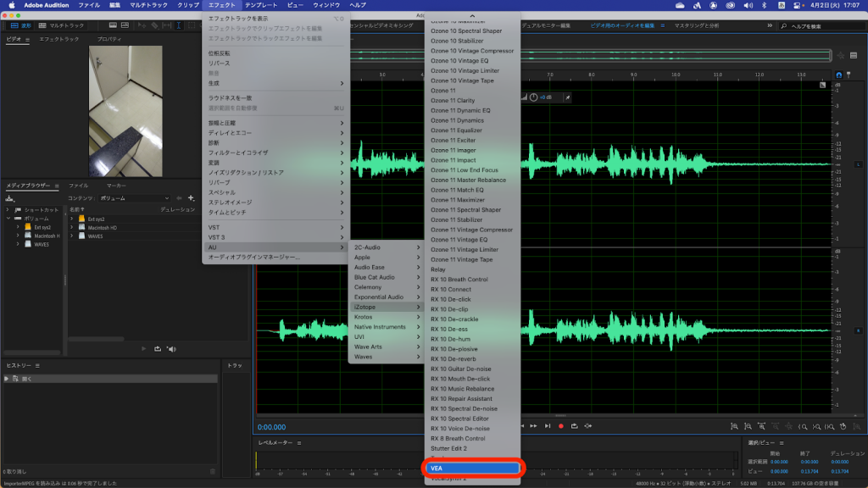Click the video preview thumbnail
The width and height of the screenshot is (868, 488).
[x=125, y=111]
